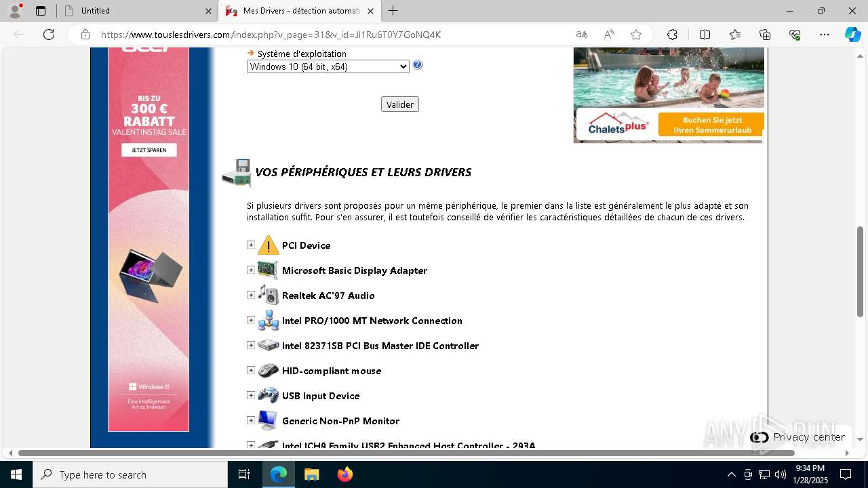The width and height of the screenshot is (868, 488).
Task: Open Edge Settings and more menu
Action: point(825,35)
